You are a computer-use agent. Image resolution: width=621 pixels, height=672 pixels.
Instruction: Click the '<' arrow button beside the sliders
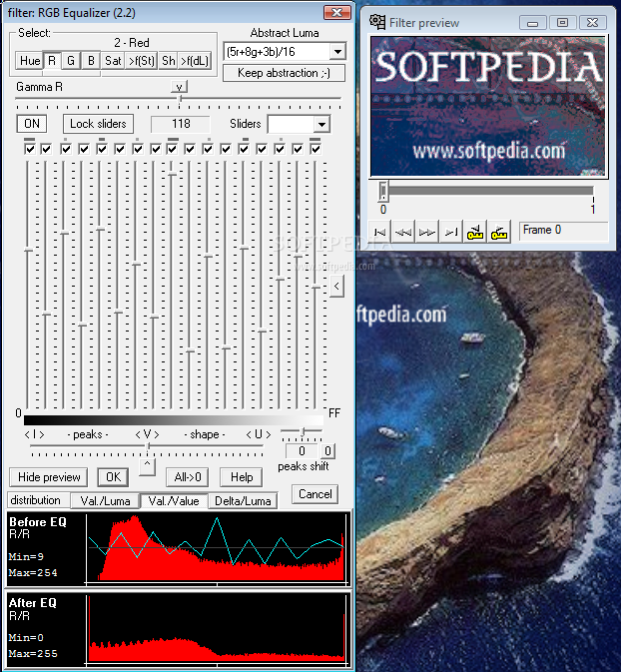tap(336, 286)
